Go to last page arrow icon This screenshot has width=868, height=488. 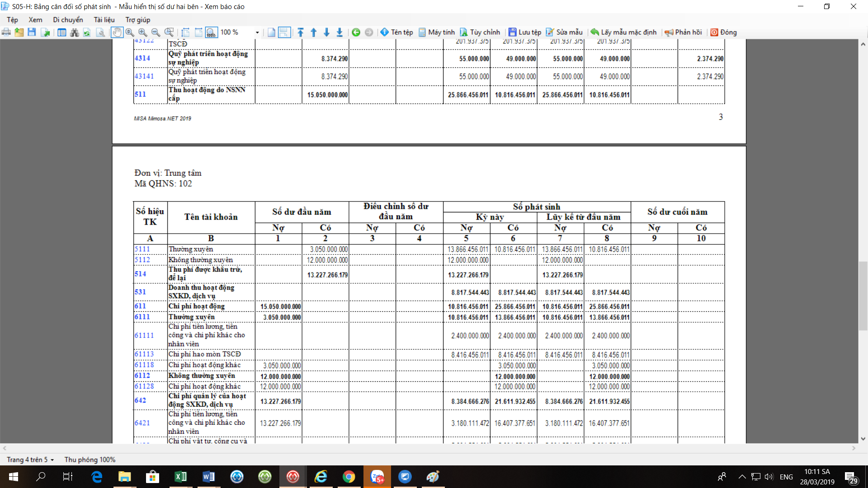pos(340,32)
